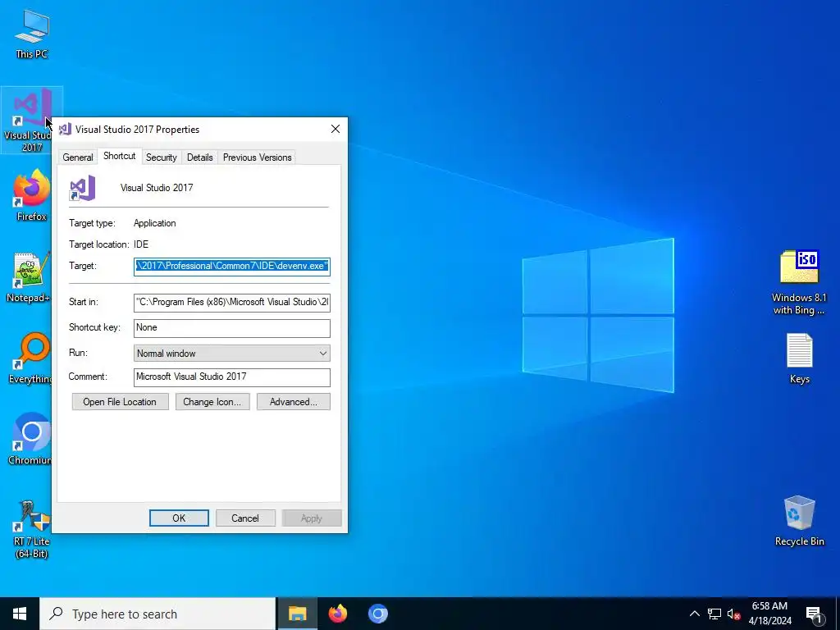The width and height of the screenshot is (840, 630).
Task: Click into the Target path field
Action: 232,267
